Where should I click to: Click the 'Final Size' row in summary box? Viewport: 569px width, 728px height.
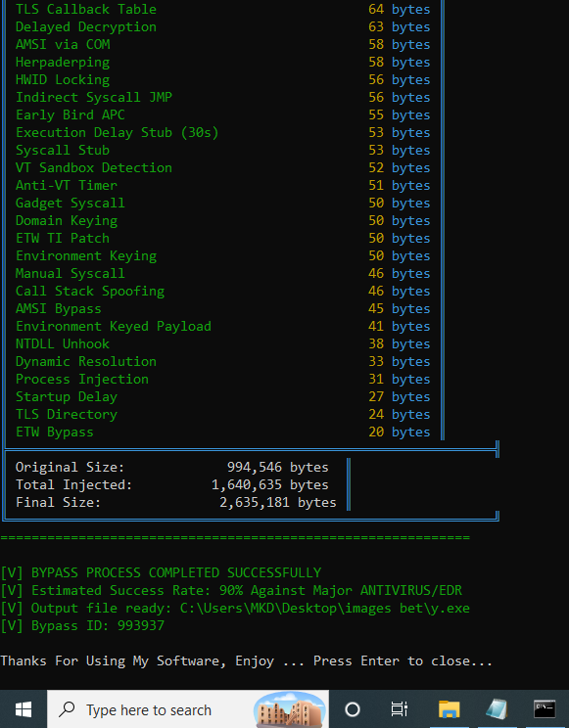[x=175, y=502]
